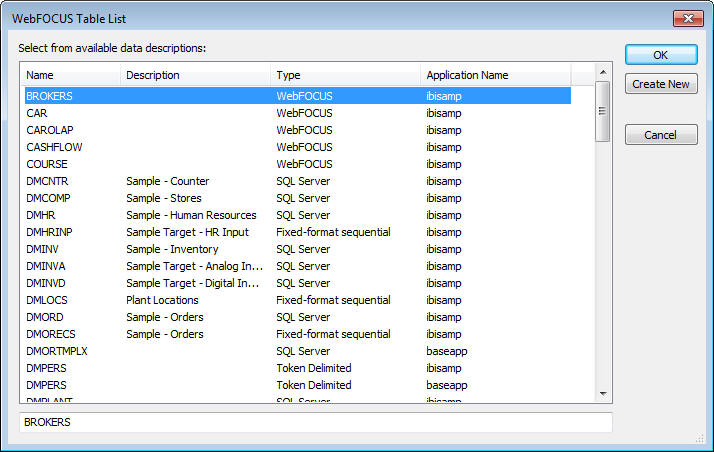This screenshot has width=714, height=452.
Task: Choose the DMHR table name
Action: 41,215
